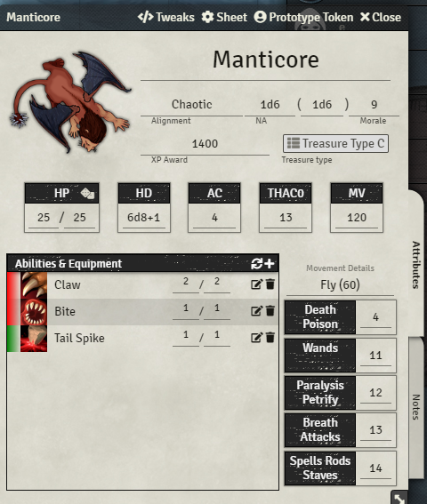
Task: Click the Claw attack image
Action: coord(34,285)
